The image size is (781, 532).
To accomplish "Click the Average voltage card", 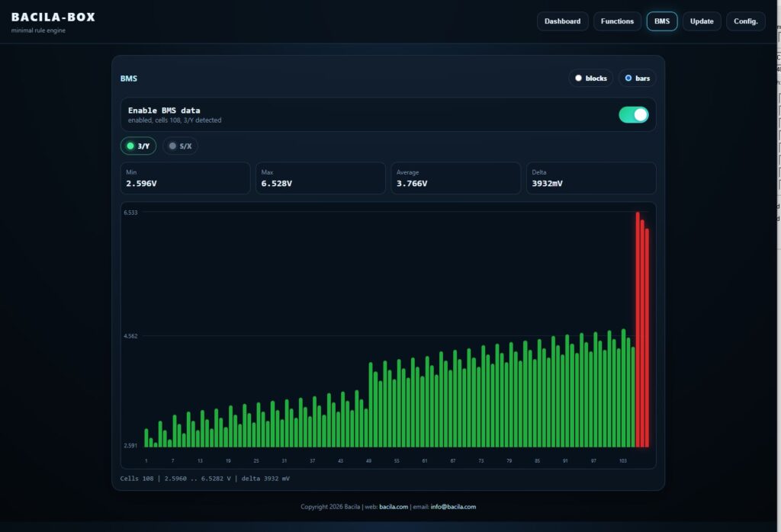I will [x=456, y=178].
